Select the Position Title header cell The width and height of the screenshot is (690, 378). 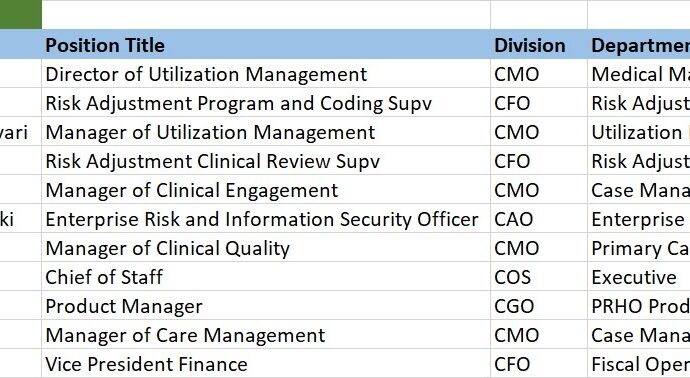[x=266, y=44]
